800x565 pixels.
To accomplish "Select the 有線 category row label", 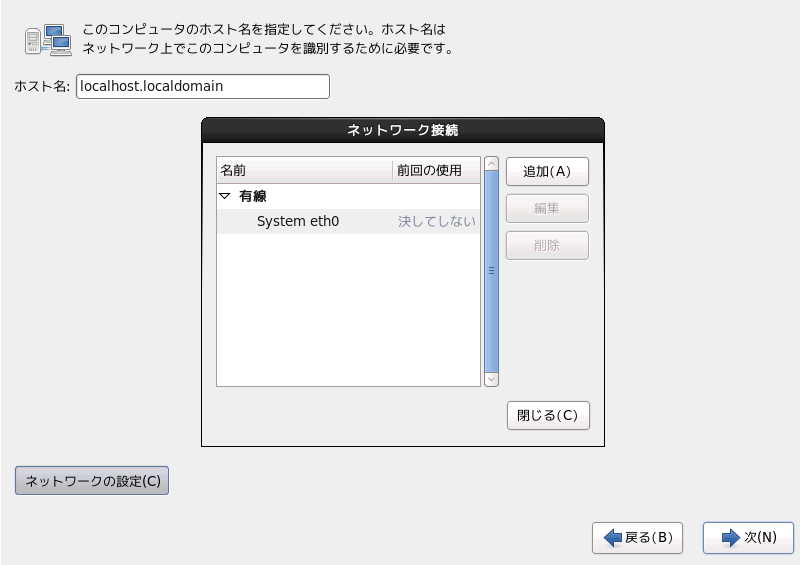I will click(x=252, y=197).
